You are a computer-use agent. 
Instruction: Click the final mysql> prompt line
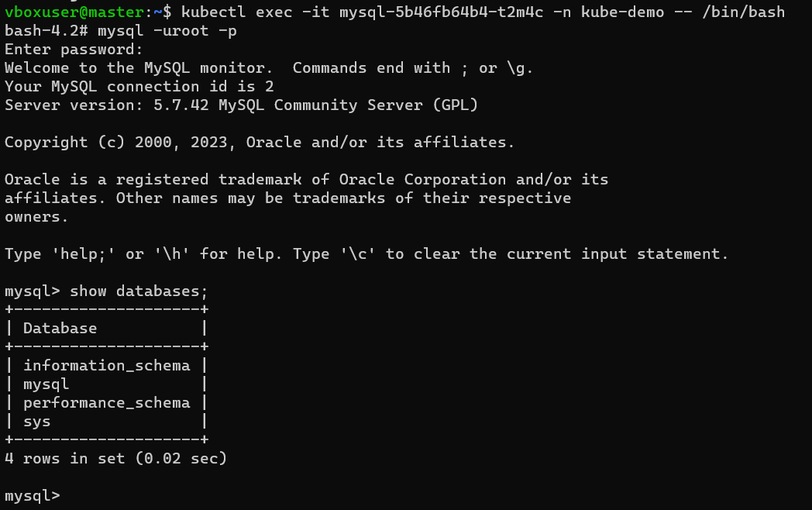click(x=33, y=495)
